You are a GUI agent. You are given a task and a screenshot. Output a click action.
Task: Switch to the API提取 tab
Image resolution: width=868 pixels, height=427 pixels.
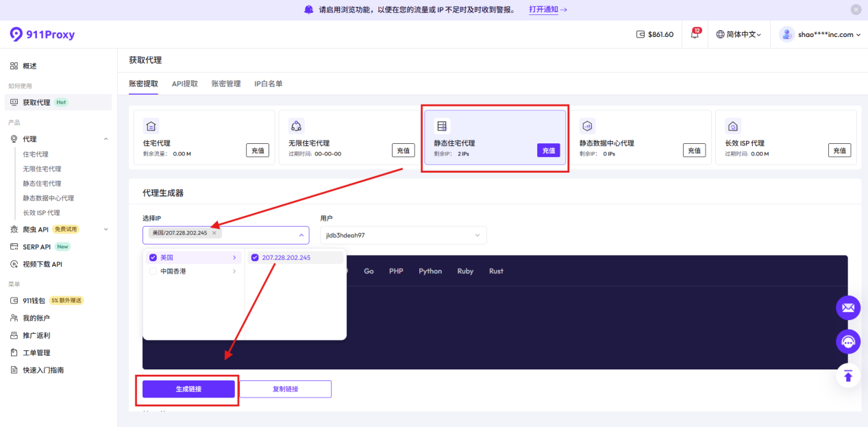tap(184, 84)
